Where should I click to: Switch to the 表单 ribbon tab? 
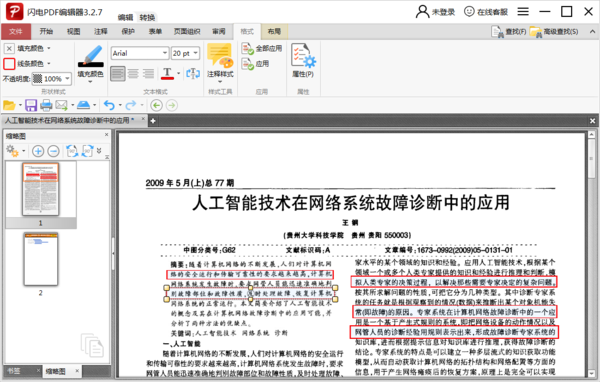point(155,31)
